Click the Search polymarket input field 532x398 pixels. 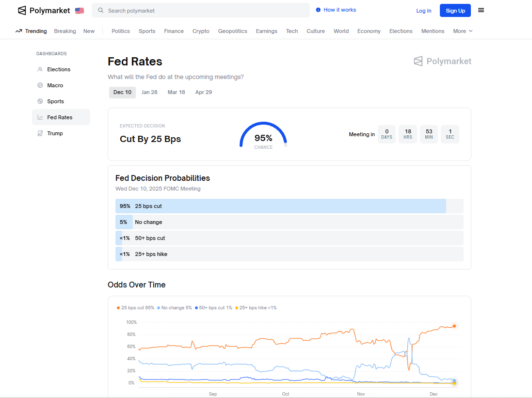(204, 10)
